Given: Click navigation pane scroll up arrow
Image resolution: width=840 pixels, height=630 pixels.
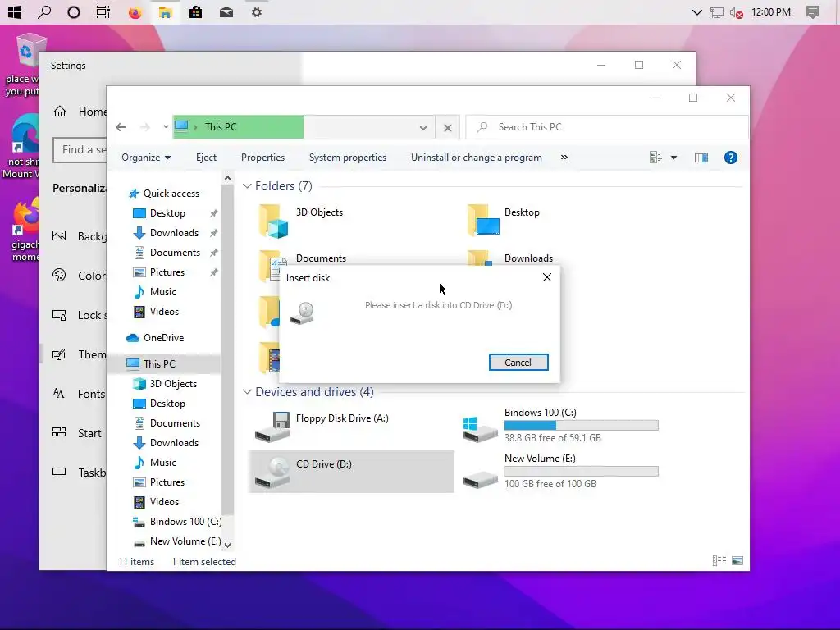Looking at the screenshot, I should pyautogui.click(x=228, y=178).
